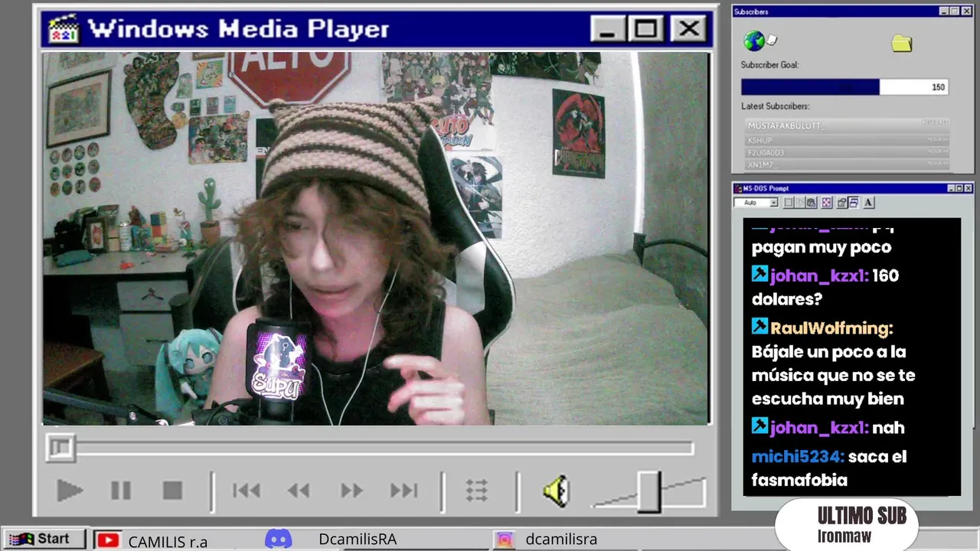Minimize the MS-DOS Prompt window
Screen dimensions: 980x551
951,188
